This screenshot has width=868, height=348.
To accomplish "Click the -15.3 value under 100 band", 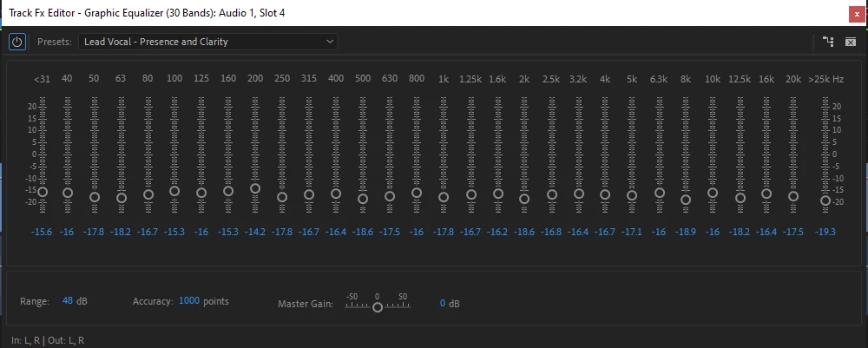I will [x=174, y=232].
